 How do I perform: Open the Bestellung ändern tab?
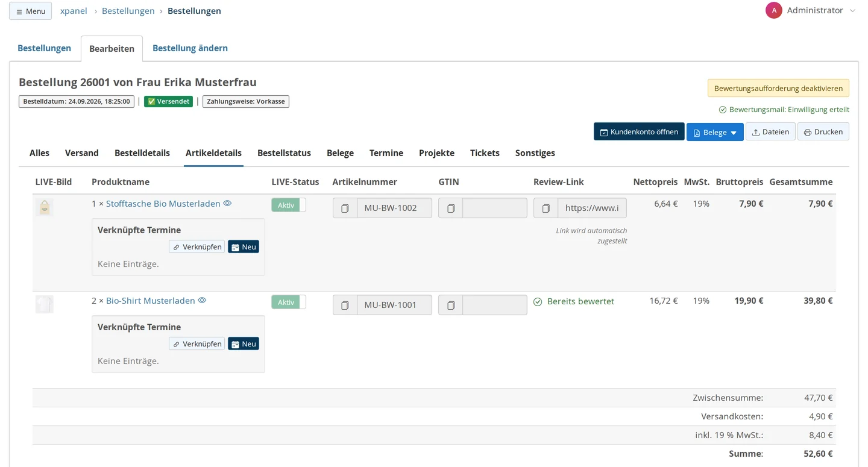pyautogui.click(x=190, y=48)
